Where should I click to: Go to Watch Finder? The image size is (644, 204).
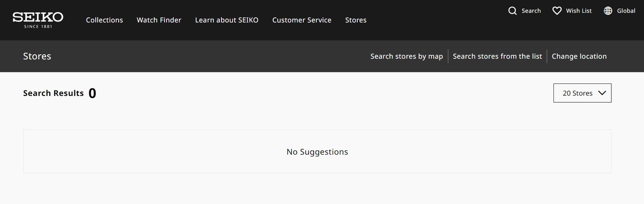point(159,20)
